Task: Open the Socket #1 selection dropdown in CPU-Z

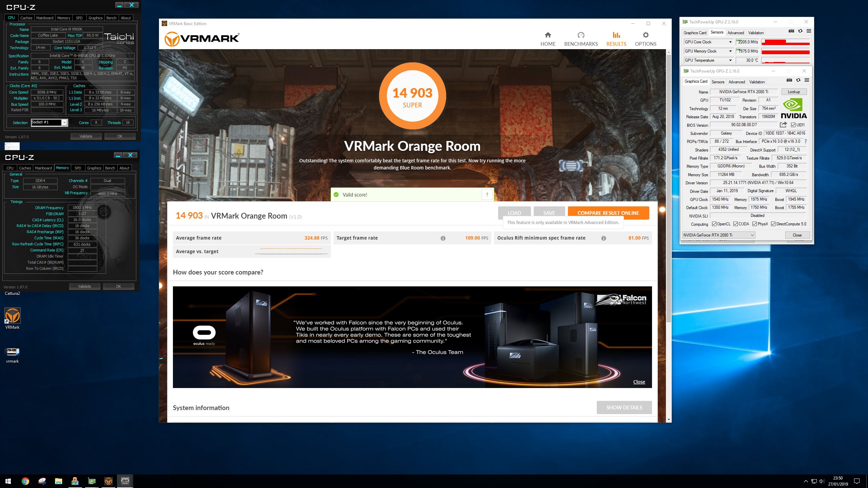Action: click(x=64, y=122)
